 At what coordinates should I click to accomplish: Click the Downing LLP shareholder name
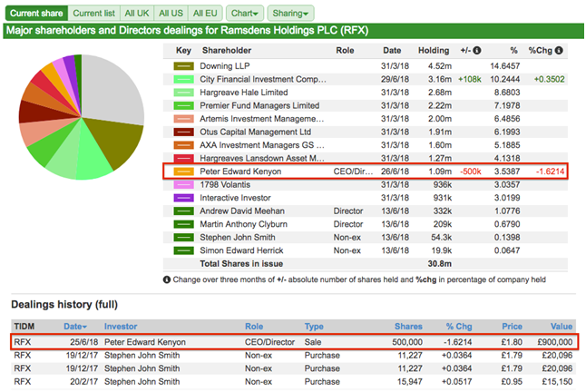[225, 66]
